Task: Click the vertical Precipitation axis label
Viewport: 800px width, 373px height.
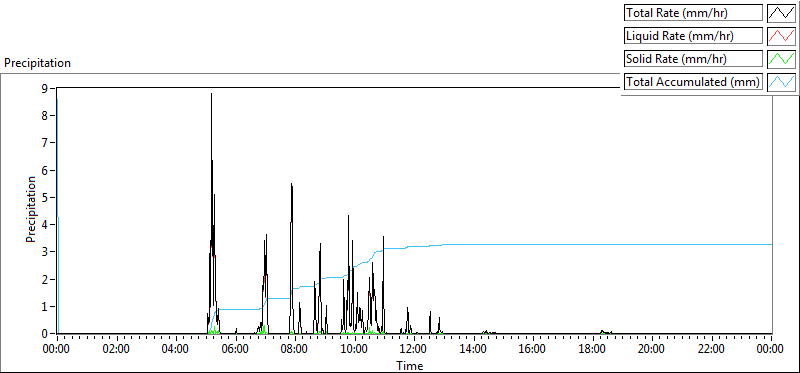Action: coord(31,209)
